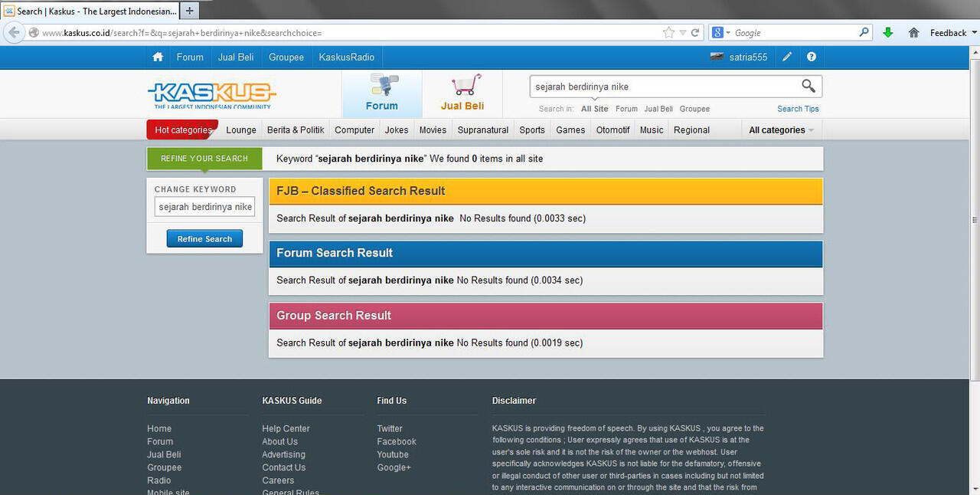The image size is (980, 495).
Task: Open the Supranatural category
Action: coord(483,130)
